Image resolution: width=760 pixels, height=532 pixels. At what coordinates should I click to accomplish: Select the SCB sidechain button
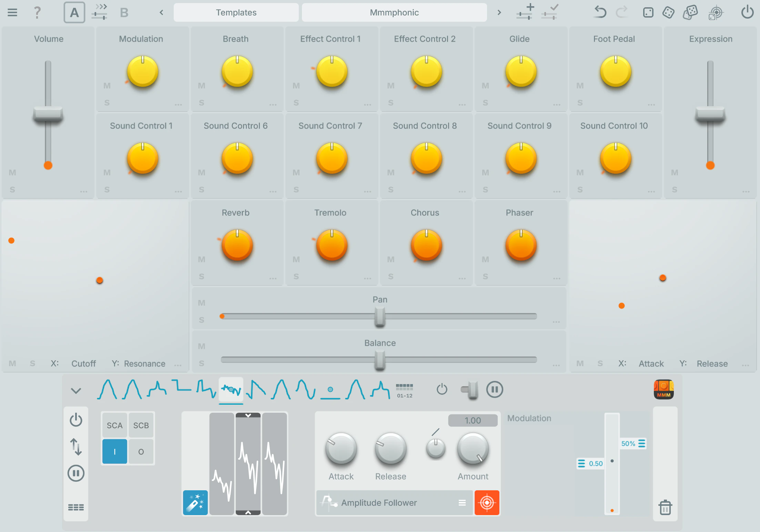(x=141, y=425)
